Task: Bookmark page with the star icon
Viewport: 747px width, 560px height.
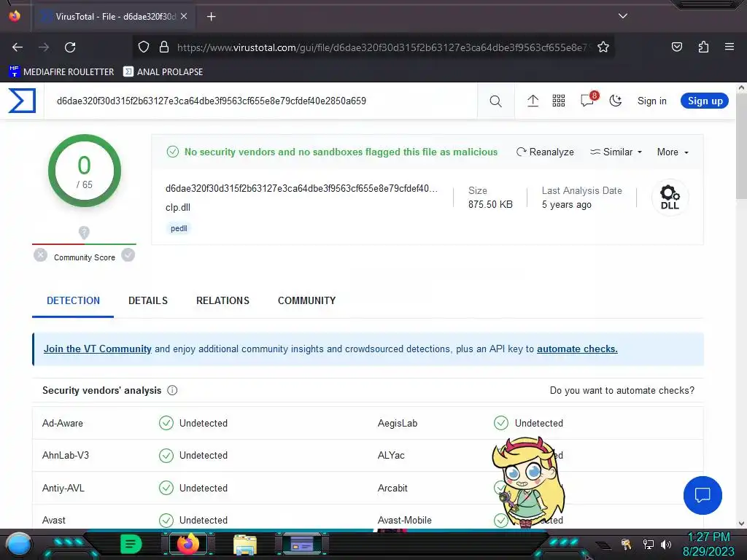Action: coord(603,47)
